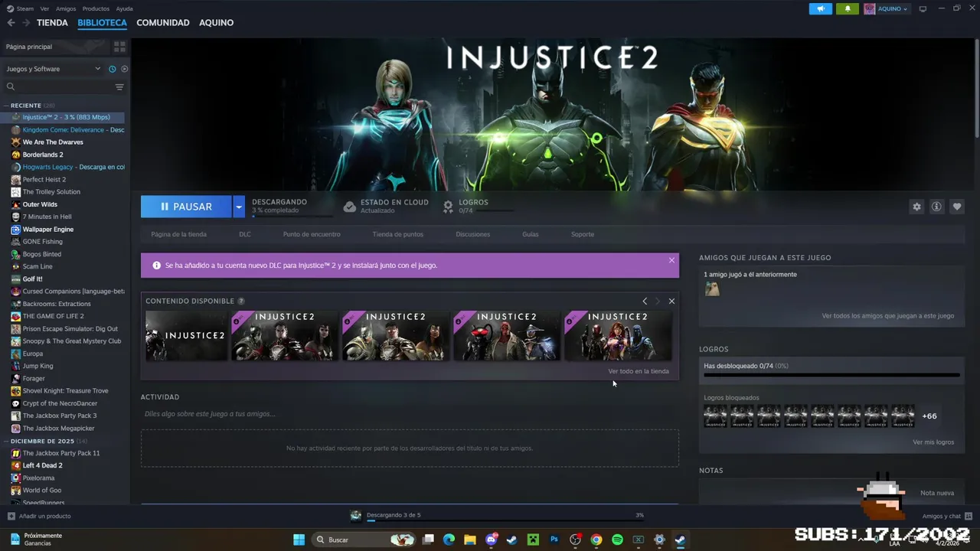Open Photoshop from the taskbar

point(554,540)
